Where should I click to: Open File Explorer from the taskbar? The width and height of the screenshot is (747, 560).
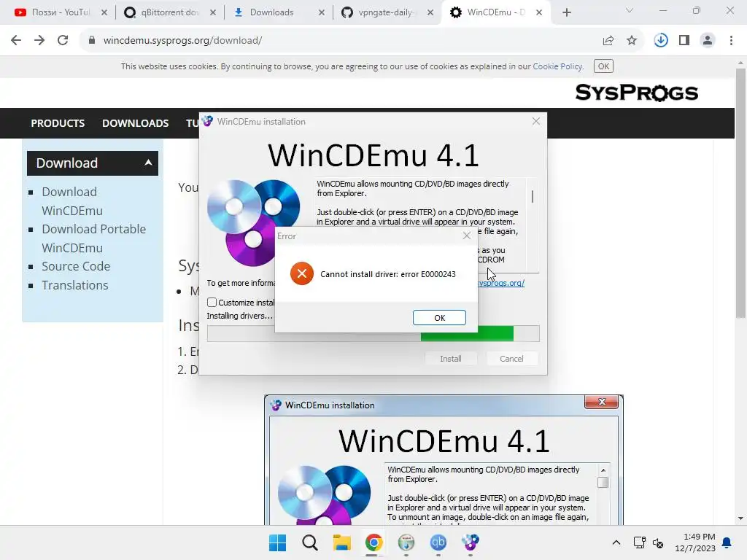click(x=341, y=542)
